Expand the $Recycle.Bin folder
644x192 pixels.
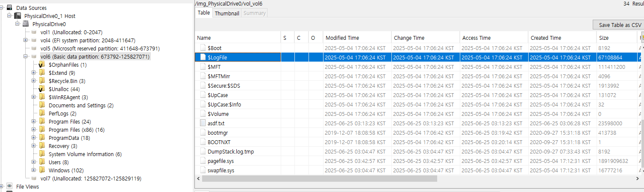point(34,81)
